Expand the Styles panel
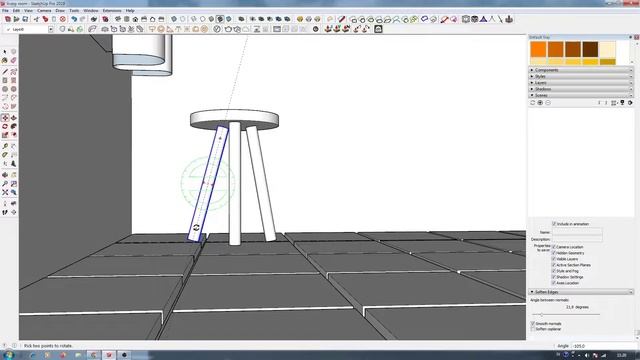 pos(581,76)
